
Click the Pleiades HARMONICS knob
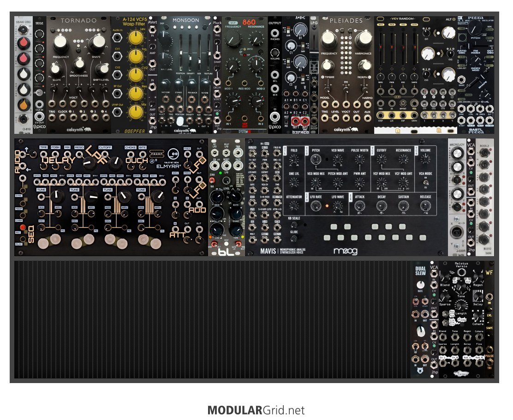click(x=363, y=39)
